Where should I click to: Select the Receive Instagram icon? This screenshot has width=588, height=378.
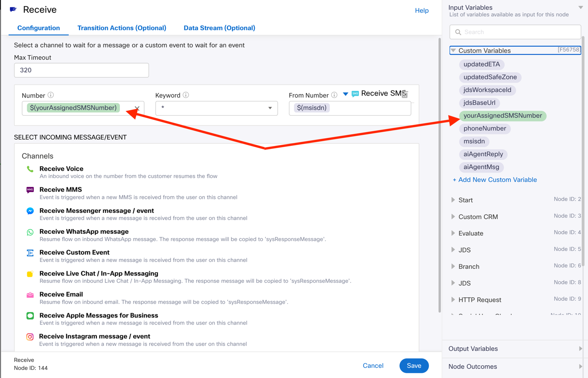(30, 337)
